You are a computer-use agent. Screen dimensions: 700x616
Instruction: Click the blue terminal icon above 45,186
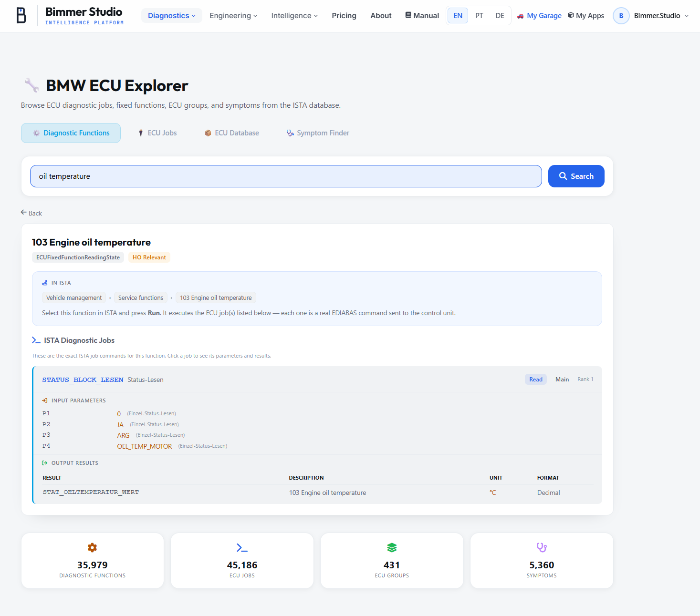(x=242, y=547)
